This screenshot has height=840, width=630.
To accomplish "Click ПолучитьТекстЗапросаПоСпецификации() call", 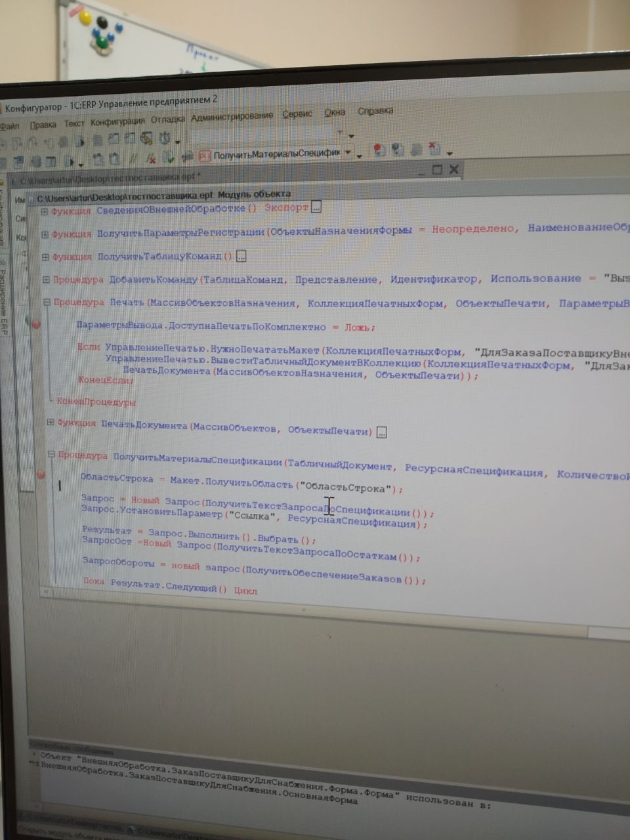I will pos(316,509).
